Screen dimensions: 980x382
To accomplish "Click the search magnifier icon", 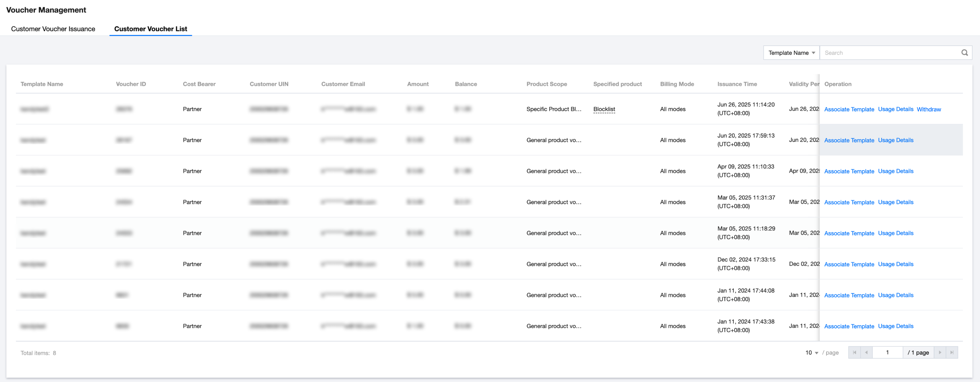I will point(964,53).
